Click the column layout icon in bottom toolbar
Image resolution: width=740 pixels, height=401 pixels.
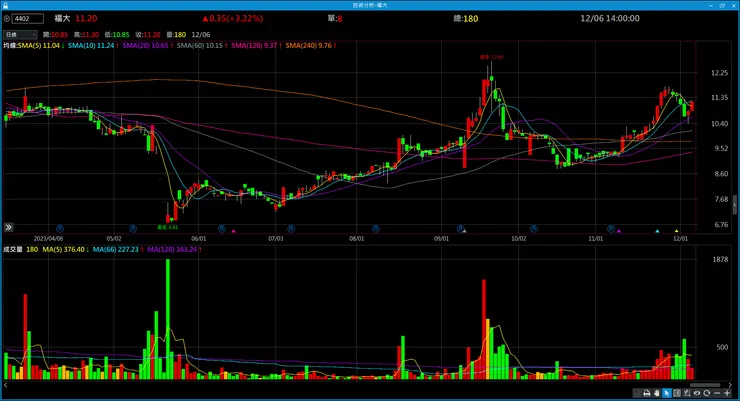click(x=677, y=393)
